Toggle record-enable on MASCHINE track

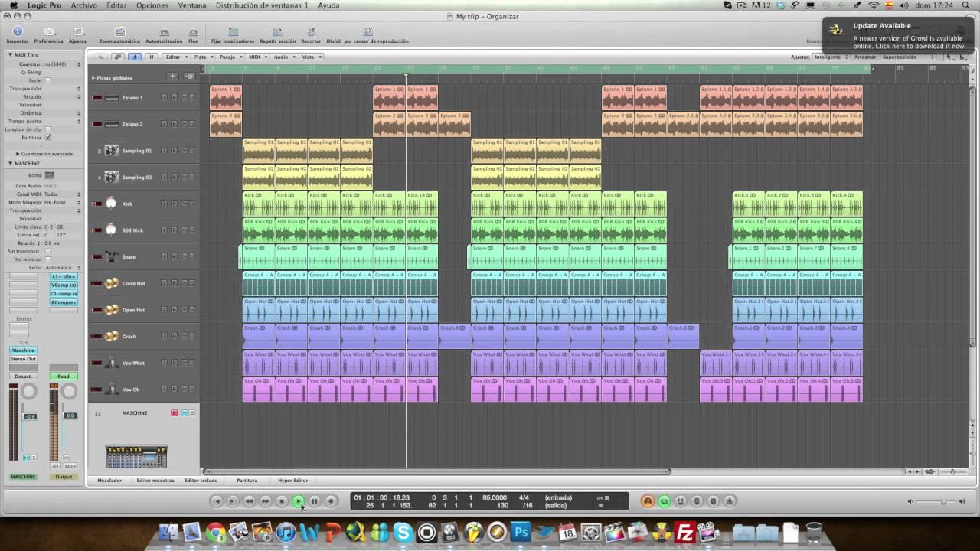pyautogui.click(x=174, y=413)
